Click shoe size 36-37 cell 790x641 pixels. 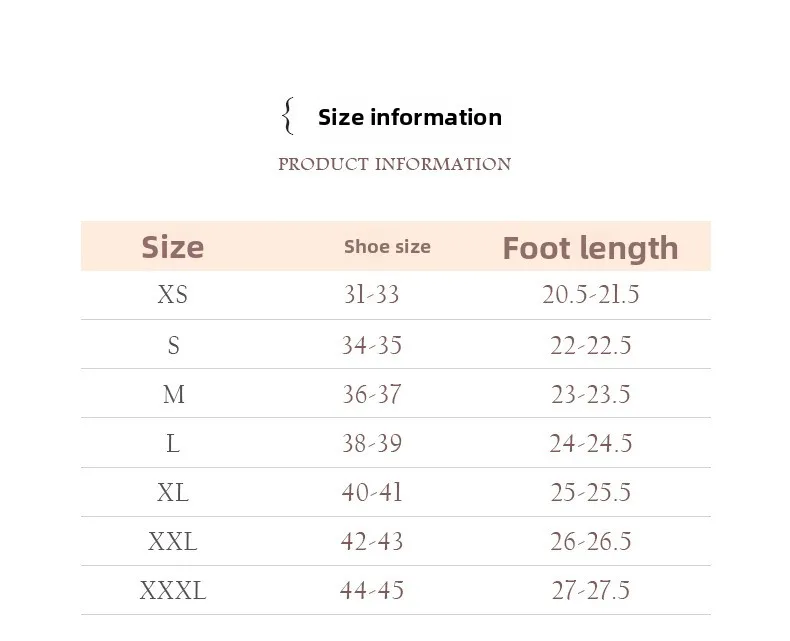[372, 394]
